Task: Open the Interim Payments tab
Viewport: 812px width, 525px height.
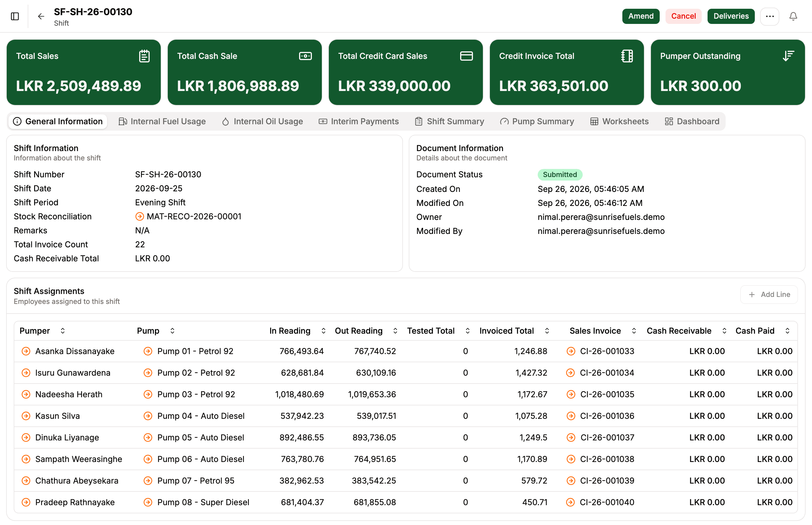Action: [358, 121]
